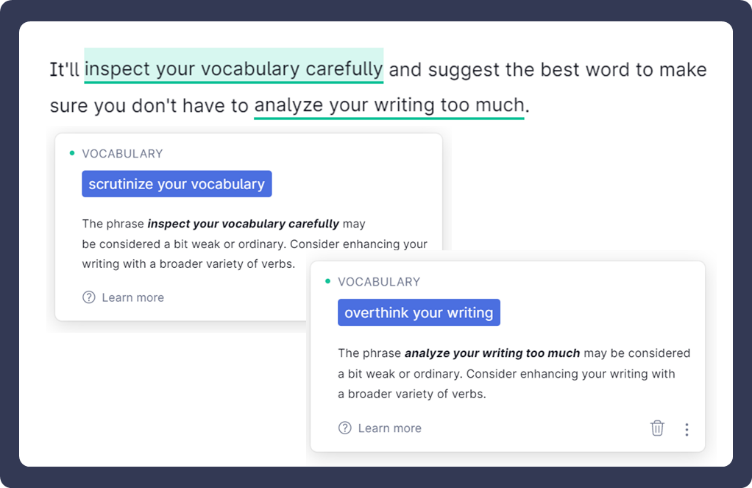Click the underlined phrase "analyze your writing too much" in the sentence

(x=388, y=105)
